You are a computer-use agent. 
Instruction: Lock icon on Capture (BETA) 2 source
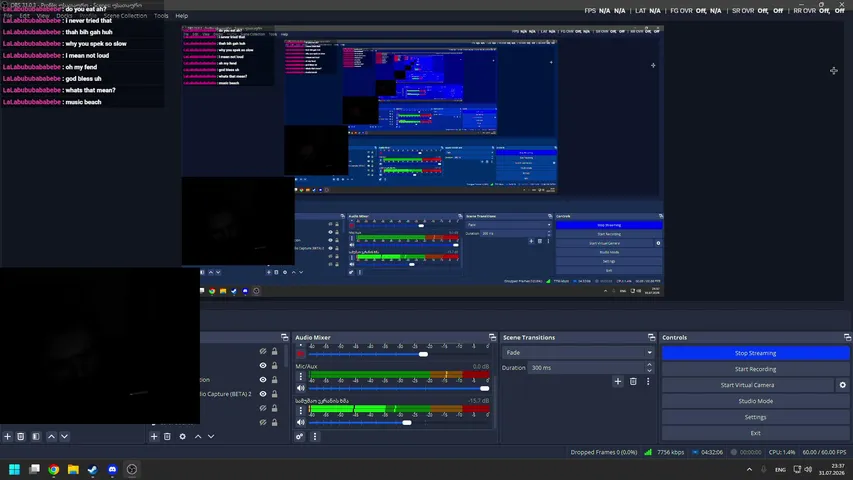275,394
